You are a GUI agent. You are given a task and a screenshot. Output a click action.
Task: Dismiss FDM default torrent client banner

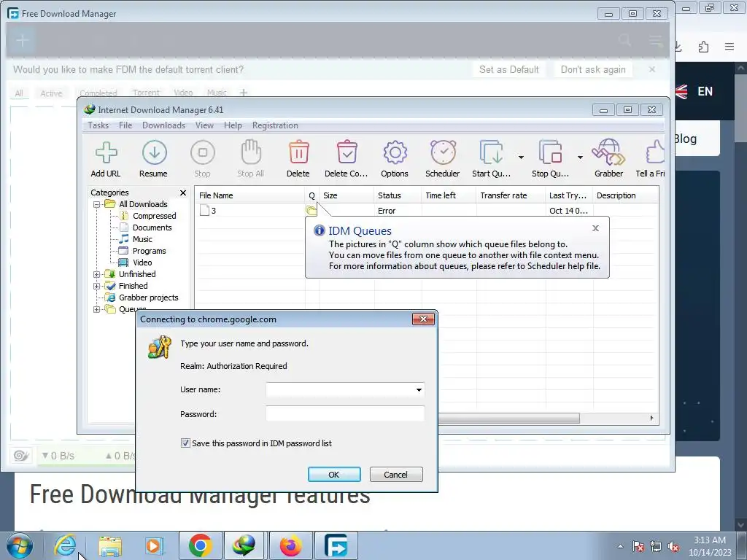tap(652, 69)
